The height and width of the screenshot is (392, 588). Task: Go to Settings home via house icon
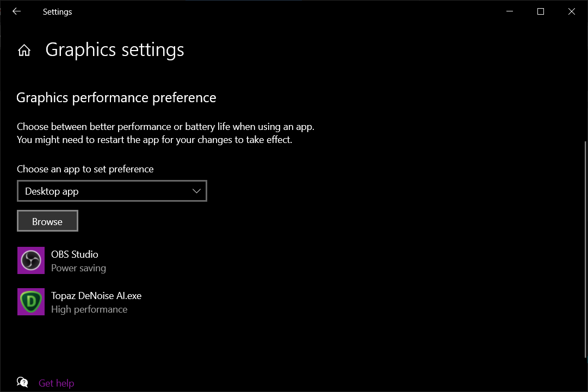pyautogui.click(x=24, y=51)
